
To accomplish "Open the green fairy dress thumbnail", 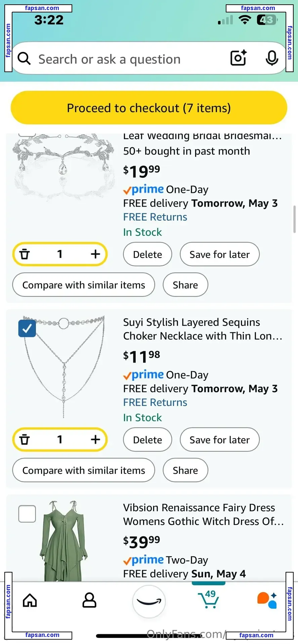I will [x=63, y=541].
